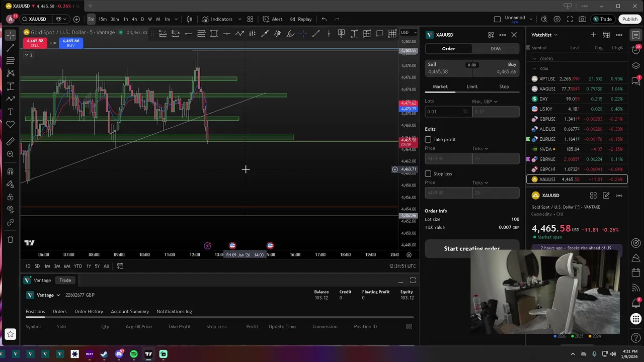Image resolution: width=644 pixels, height=362 pixels.
Task: Select highlighter tool in favorites toolbar
Action: pos(290,34)
